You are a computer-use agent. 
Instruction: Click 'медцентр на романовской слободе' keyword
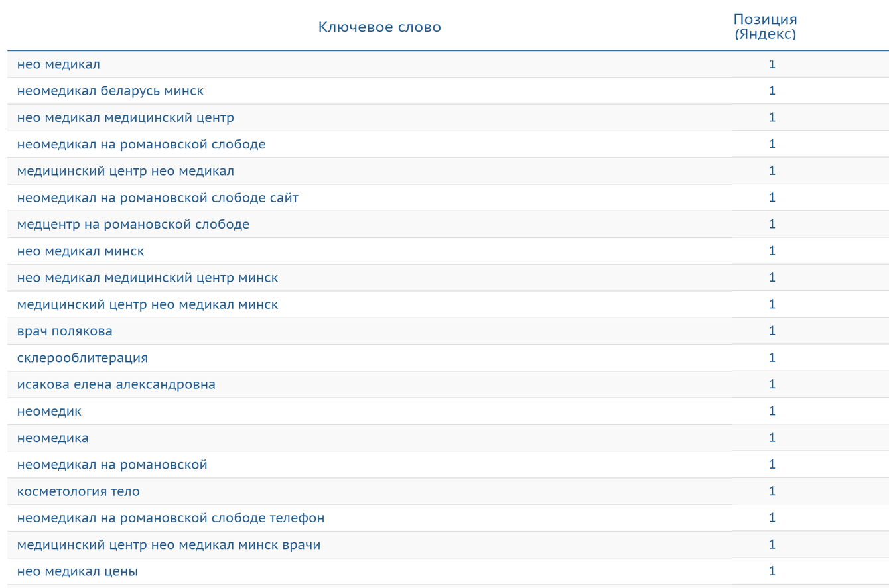click(133, 224)
